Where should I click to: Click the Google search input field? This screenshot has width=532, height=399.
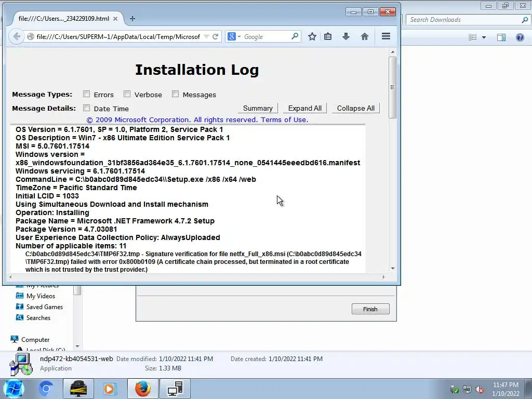click(267, 37)
